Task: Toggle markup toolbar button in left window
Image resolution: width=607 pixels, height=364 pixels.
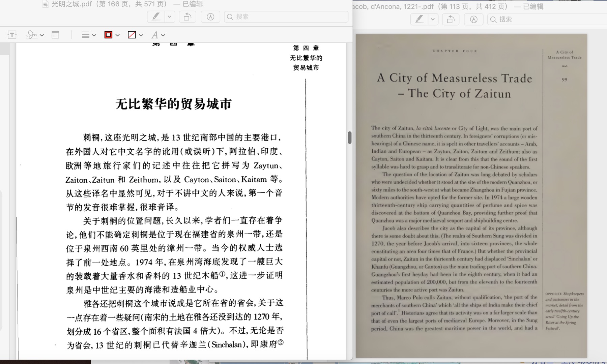Action: coord(210,17)
